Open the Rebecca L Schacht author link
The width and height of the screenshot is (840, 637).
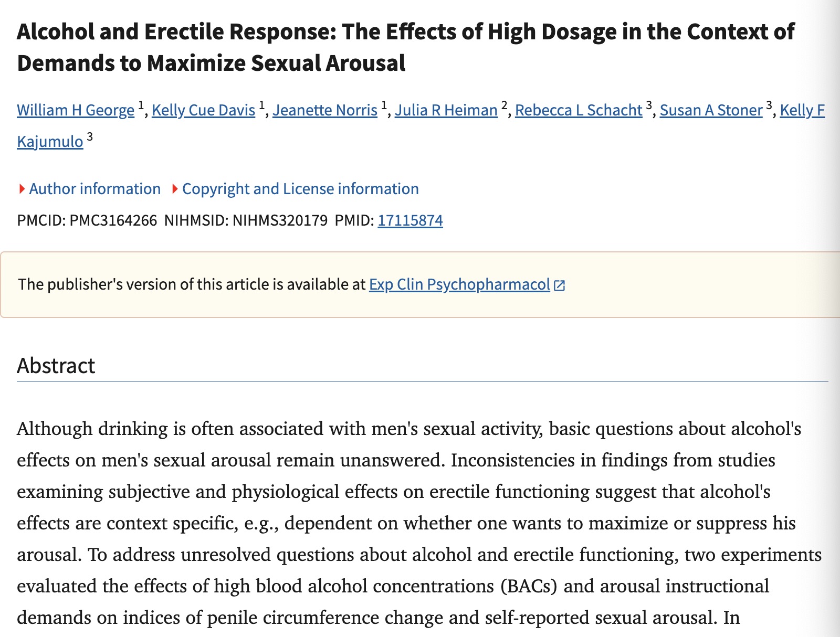point(579,110)
